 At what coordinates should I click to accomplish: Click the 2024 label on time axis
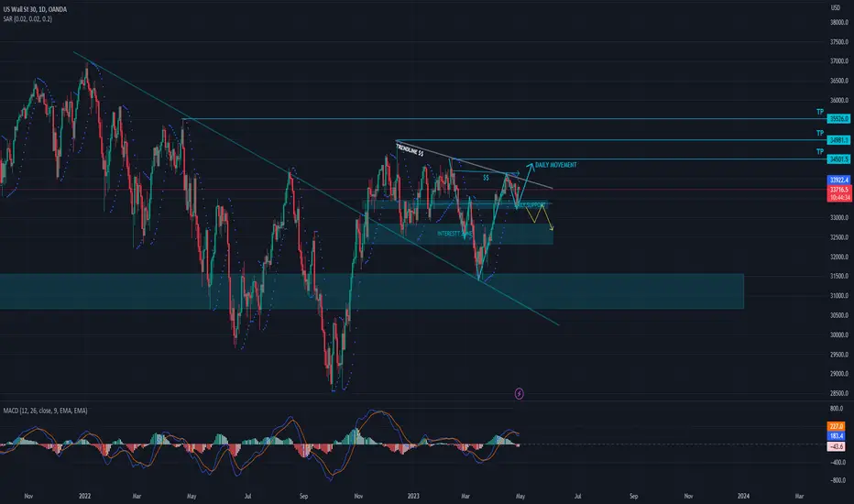pyautogui.click(x=743, y=496)
